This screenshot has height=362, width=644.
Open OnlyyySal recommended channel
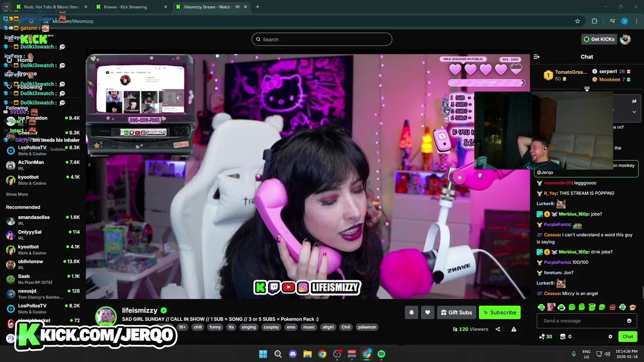coord(43,235)
